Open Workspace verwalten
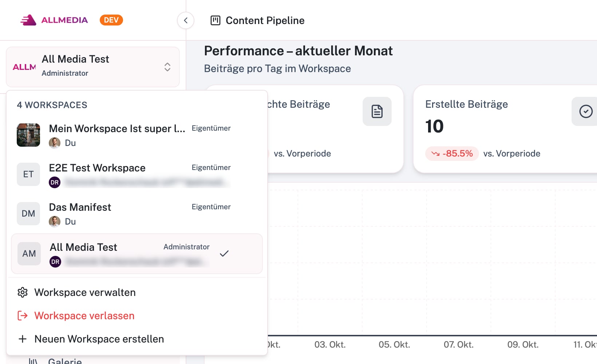This screenshot has height=364, width=597. [137, 292]
